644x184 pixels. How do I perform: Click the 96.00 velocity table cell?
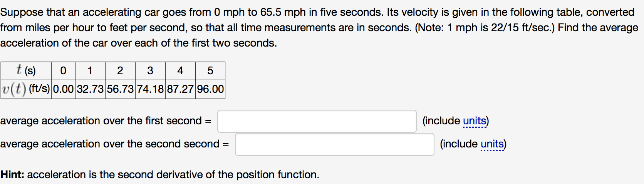click(x=210, y=89)
